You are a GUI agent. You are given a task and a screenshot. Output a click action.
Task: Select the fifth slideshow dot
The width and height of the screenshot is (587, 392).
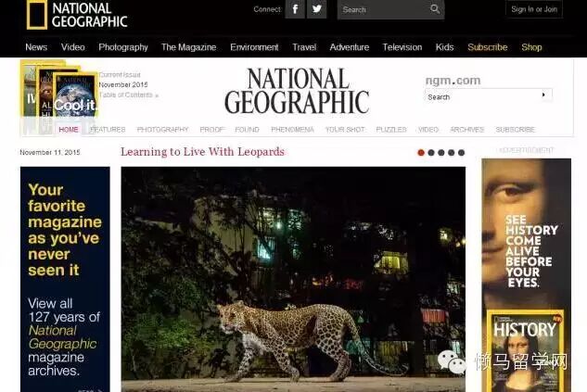[x=461, y=153]
